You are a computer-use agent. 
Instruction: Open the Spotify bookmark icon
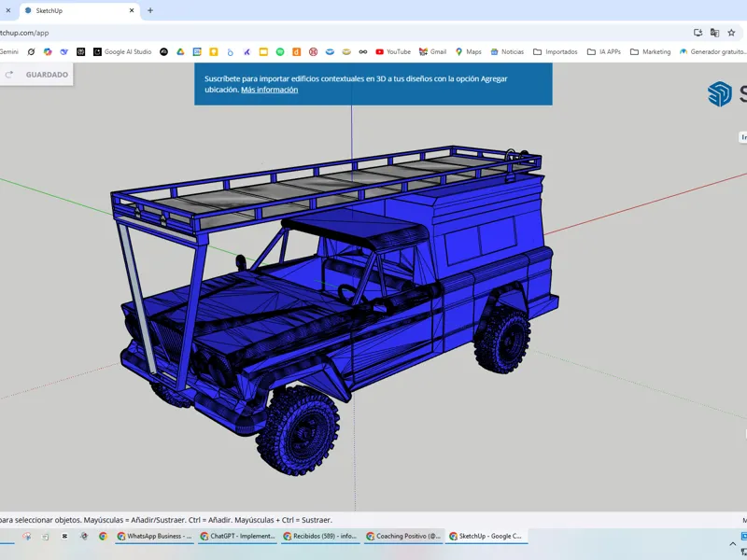(280, 52)
